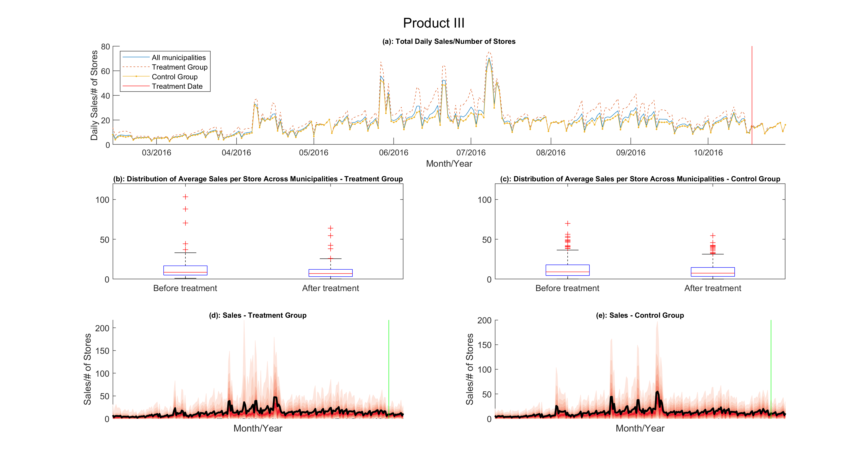
Task: Click the '100' y-axis tick in plot (c)
Action: (485, 200)
